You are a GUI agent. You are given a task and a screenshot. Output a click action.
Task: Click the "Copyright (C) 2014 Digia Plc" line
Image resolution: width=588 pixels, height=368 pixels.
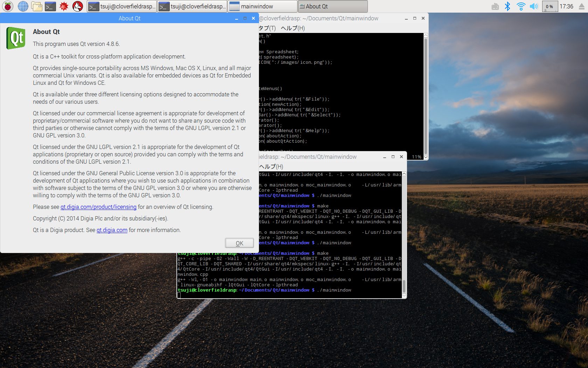pyautogui.click(x=100, y=218)
